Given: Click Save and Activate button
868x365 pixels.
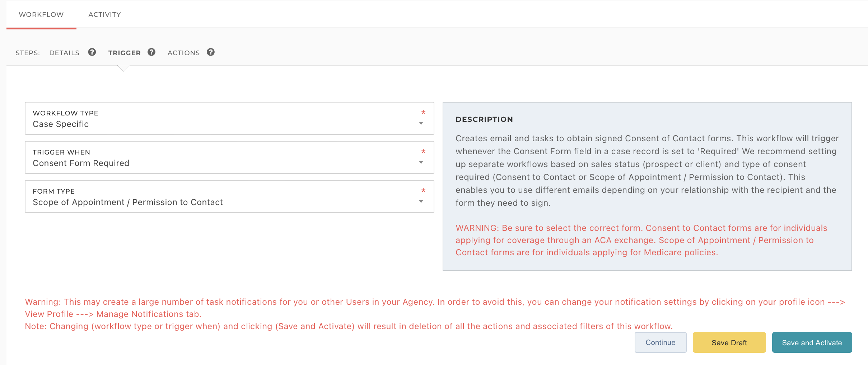Looking at the screenshot, I should coord(812,342).
